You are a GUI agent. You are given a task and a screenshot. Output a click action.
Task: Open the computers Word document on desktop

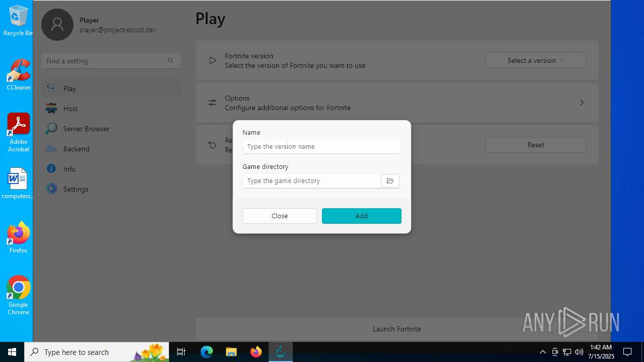click(x=18, y=184)
